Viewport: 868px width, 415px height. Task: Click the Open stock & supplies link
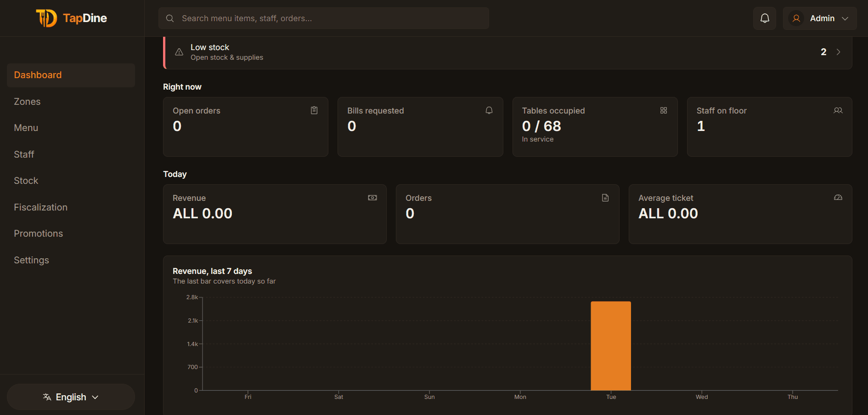[227, 57]
